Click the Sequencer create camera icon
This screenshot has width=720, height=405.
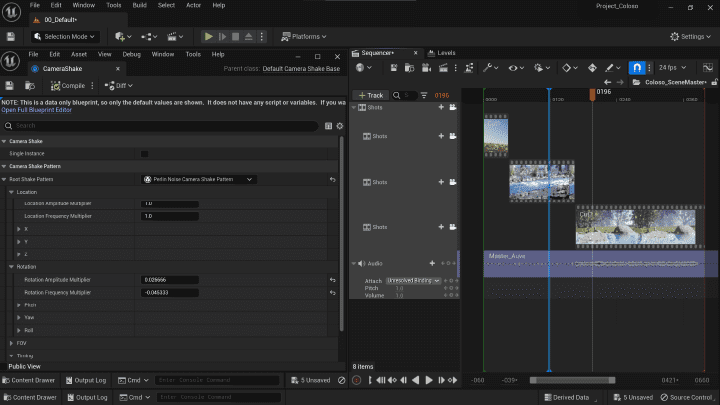[x=426, y=68]
